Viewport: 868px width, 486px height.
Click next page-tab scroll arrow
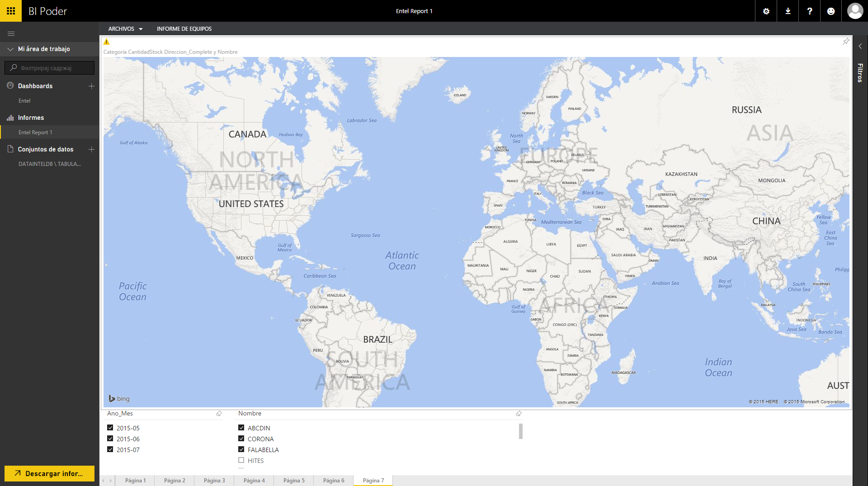click(x=110, y=481)
